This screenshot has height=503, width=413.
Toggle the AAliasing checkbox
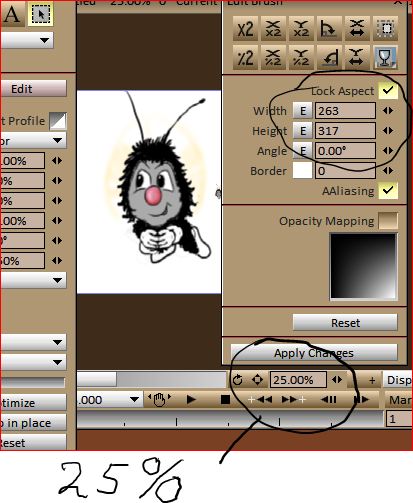point(388,190)
